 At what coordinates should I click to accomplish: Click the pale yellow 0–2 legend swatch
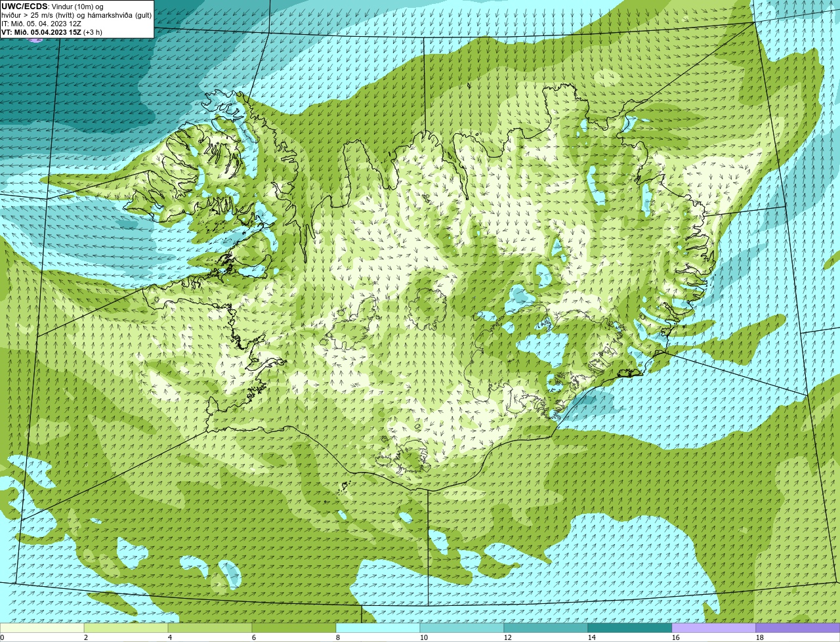tap(42, 628)
